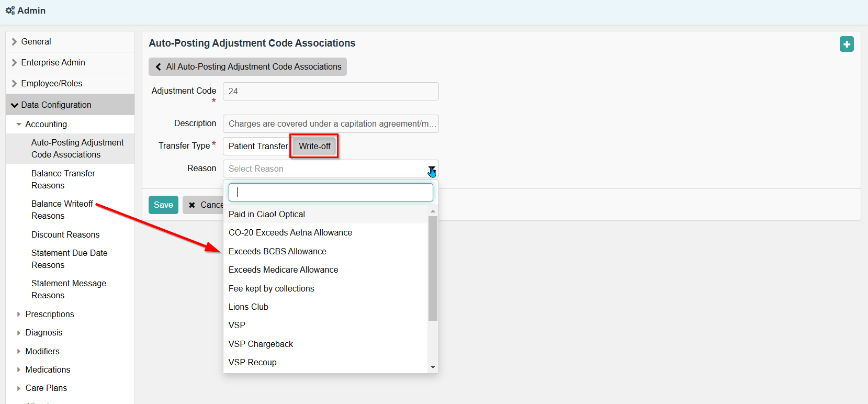Click the Admin gears icon

[10, 10]
